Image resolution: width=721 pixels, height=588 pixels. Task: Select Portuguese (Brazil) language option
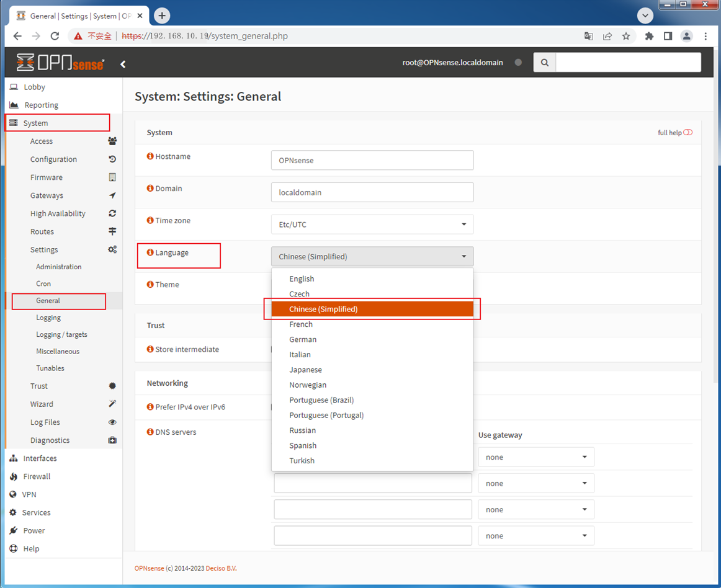tap(372, 400)
